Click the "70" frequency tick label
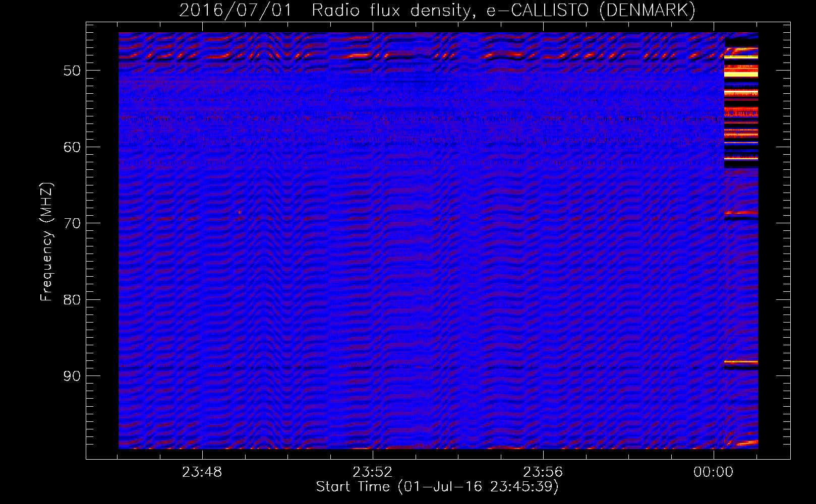This screenshot has width=816, height=504. click(x=72, y=223)
